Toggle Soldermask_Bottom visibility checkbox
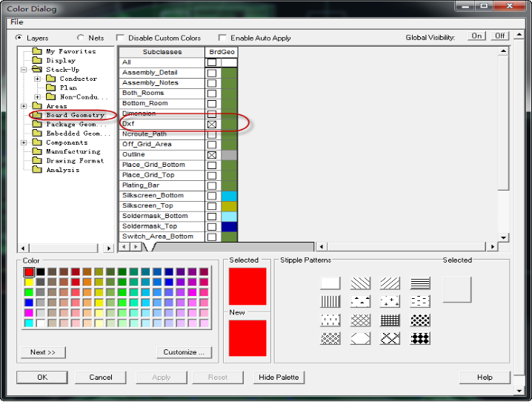 (x=212, y=217)
